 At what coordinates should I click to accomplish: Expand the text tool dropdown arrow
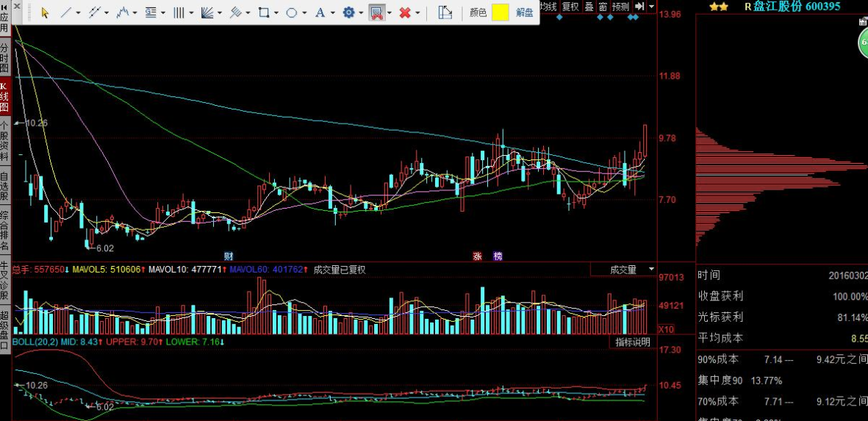pos(332,12)
